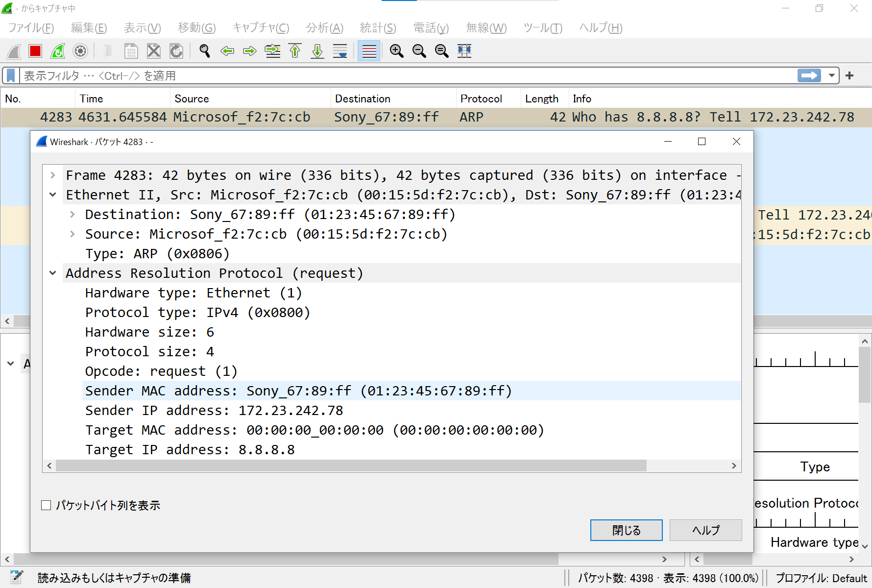Reload the capture file icon

pyautogui.click(x=176, y=51)
